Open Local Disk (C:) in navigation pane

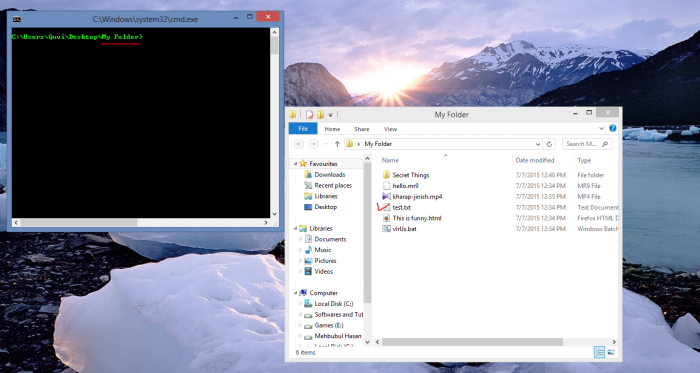point(333,303)
